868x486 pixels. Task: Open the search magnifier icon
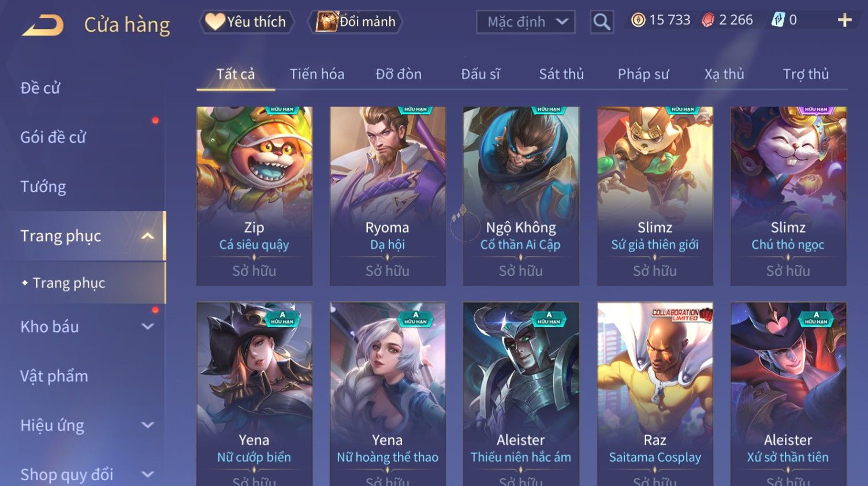[601, 23]
